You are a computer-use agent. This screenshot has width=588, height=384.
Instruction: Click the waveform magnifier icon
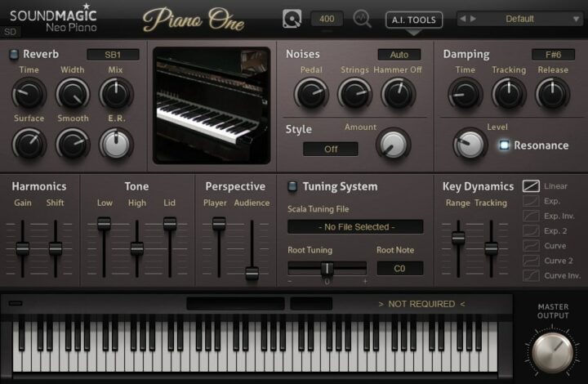click(x=363, y=18)
